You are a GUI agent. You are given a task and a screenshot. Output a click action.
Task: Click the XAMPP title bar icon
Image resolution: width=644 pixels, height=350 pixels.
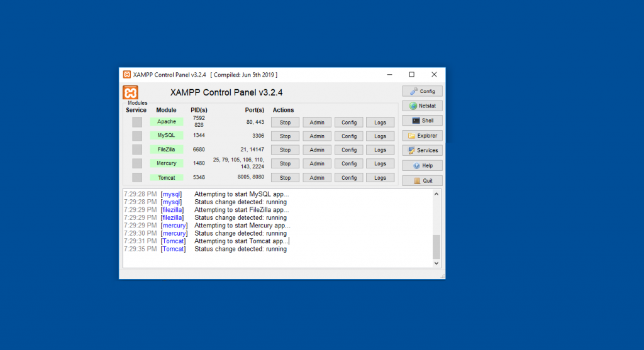127,75
